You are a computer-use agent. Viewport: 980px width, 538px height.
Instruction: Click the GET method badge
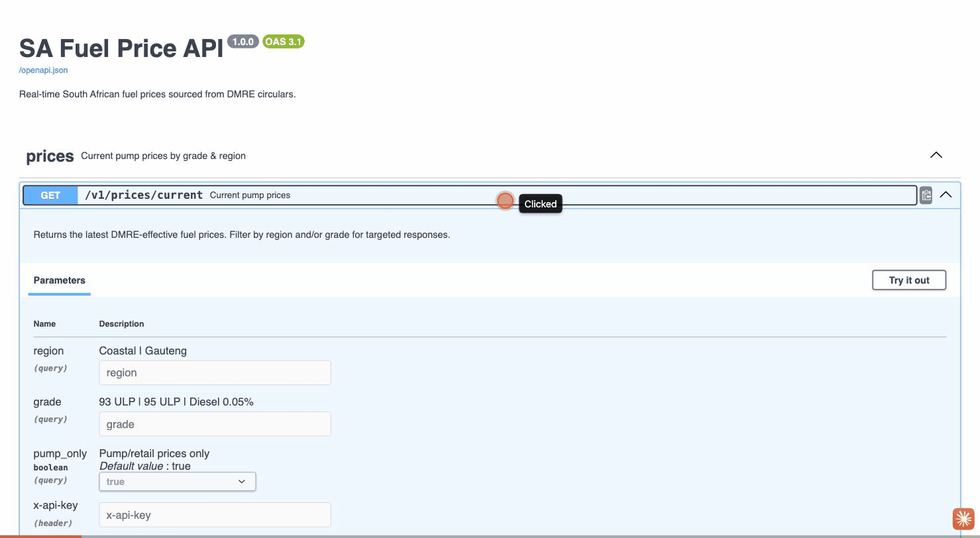click(x=50, y=195)
